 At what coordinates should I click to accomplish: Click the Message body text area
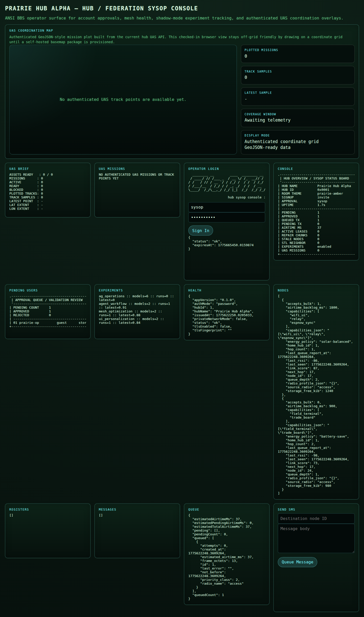316,538
